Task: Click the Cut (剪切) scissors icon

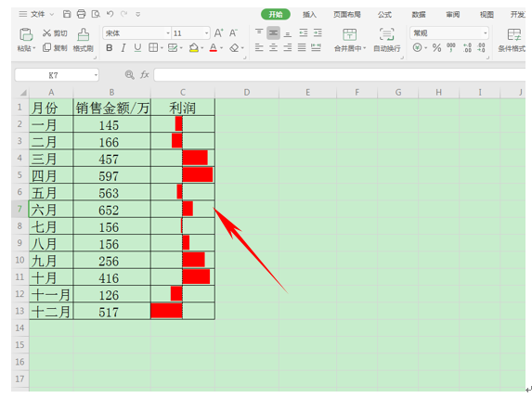Action: (46, 32)
